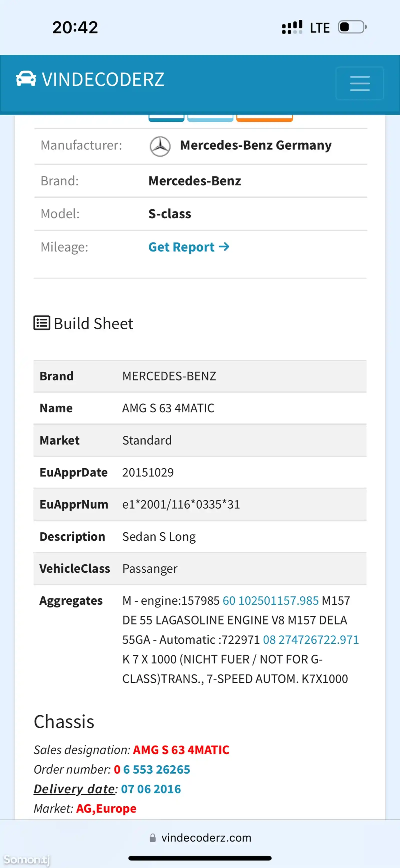Tap the lock icon in address bar
The height and width of the screenshot is (868, 400).
pyautogui.click(x=152, y=838)
